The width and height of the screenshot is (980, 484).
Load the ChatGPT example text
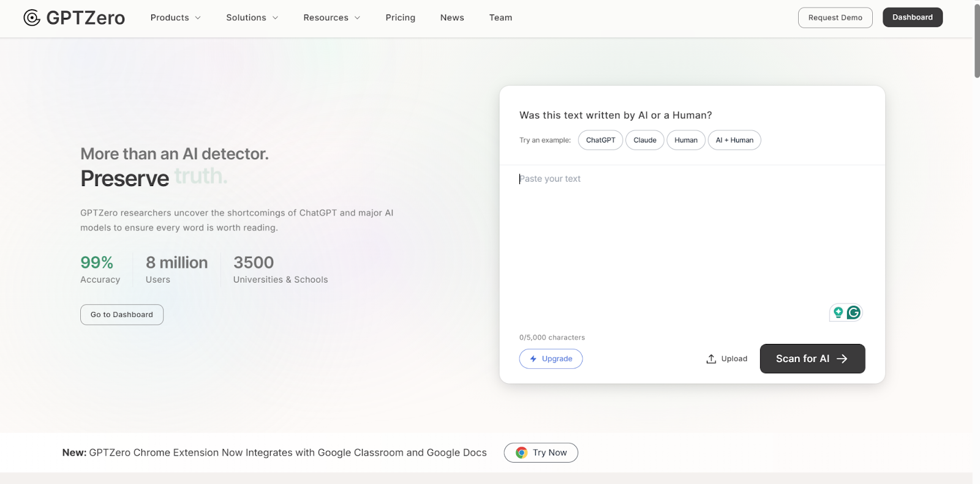(601, 140)
